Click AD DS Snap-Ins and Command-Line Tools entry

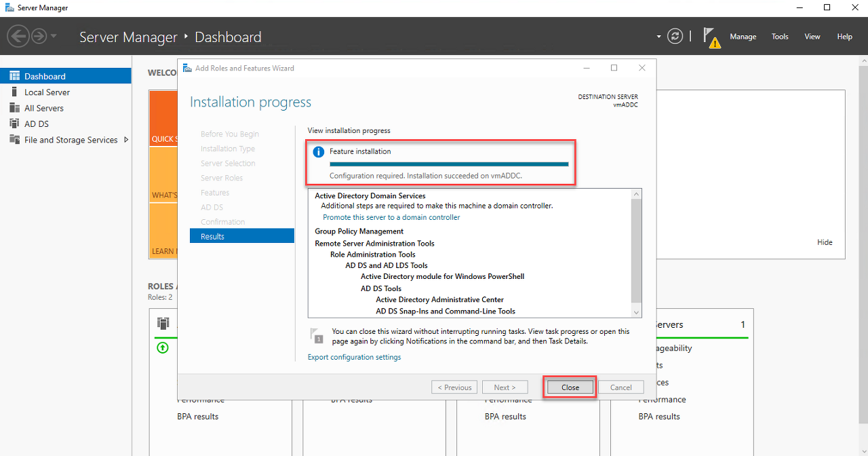(446, 311)
